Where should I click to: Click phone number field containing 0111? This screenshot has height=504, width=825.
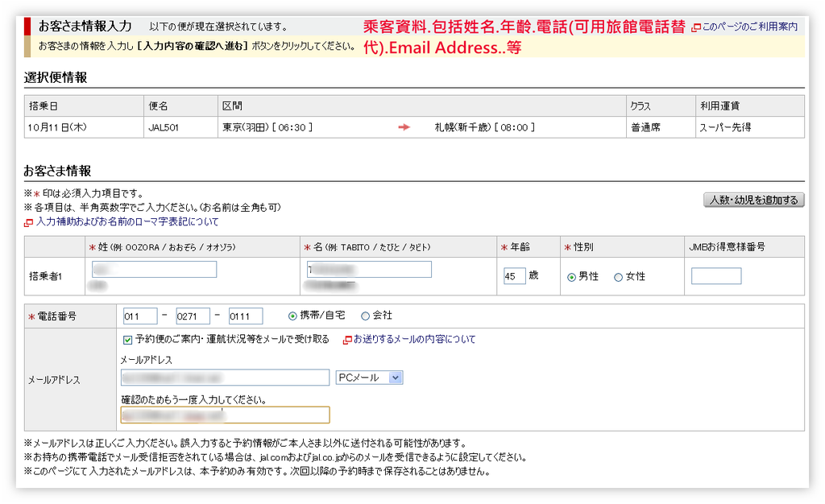246,316
